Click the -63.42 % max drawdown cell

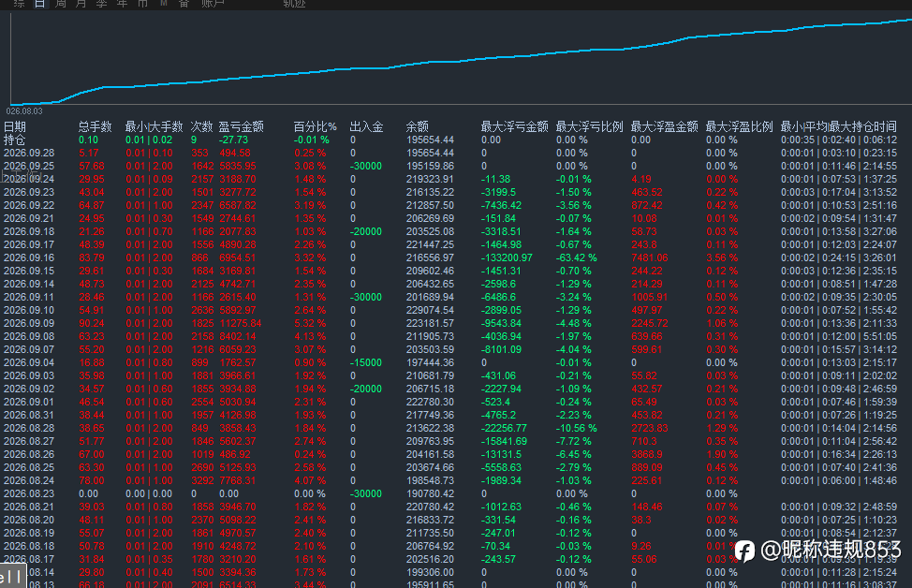point(577,257)
